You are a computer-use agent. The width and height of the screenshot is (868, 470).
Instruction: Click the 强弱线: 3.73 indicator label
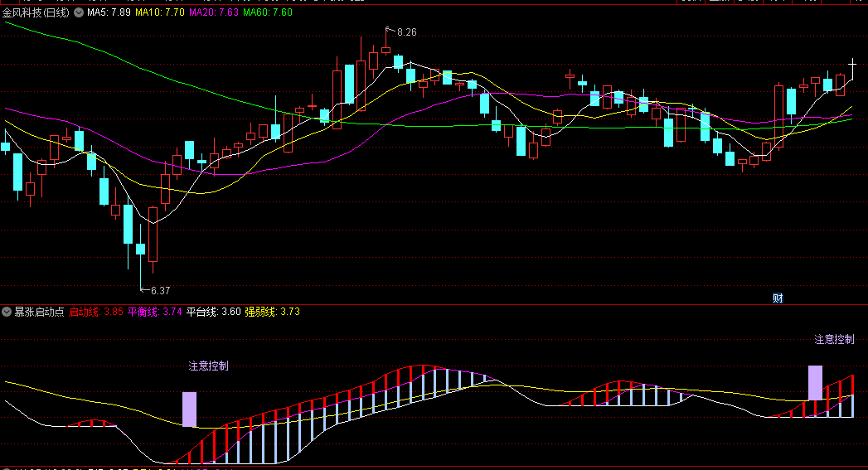pos(272,312)
